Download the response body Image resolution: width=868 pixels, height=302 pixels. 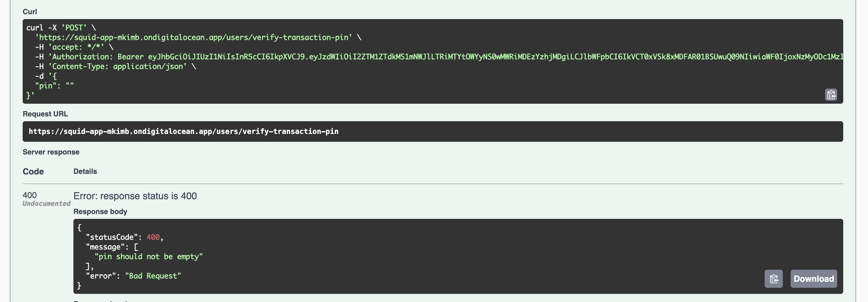pyautogui.click(x=813, y=278)
